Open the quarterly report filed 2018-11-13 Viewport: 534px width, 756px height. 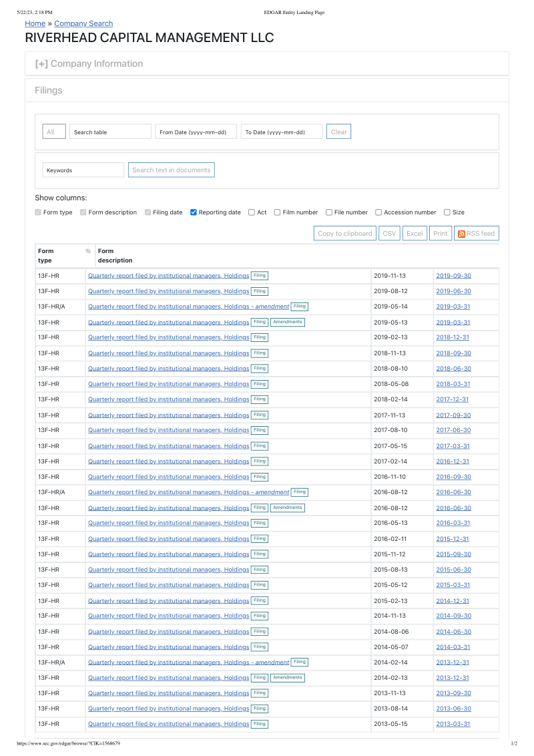pos(169,353)
